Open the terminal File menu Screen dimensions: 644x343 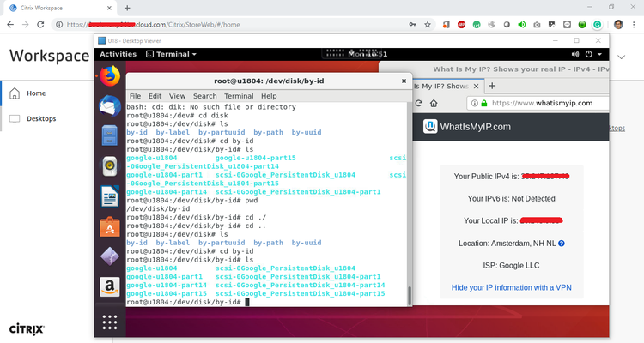coord(135,96)
